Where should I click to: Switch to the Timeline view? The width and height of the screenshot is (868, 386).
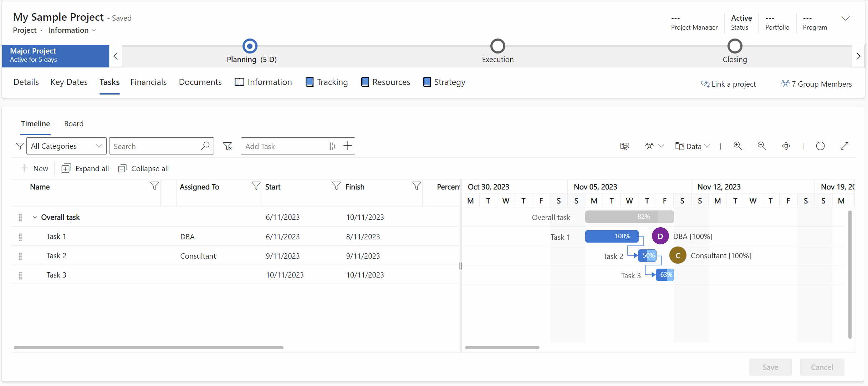(x=35, y=123)
